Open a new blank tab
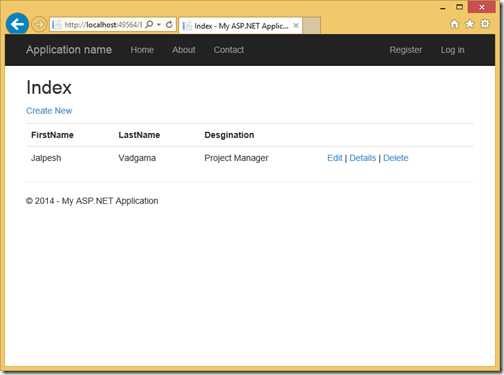This screenshot has width=504, height=375. pyautogui.click(x=311, y=26)
